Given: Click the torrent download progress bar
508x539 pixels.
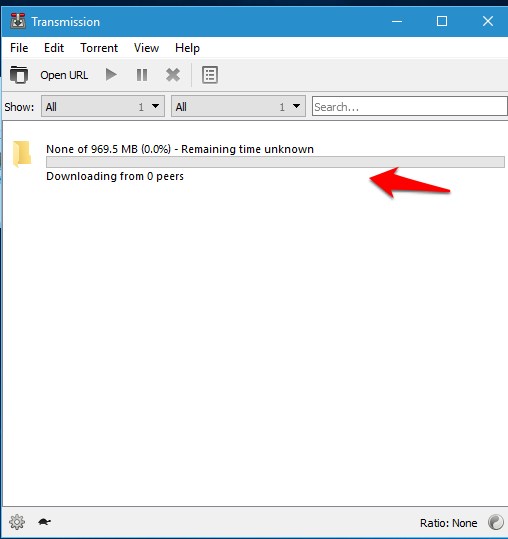Looking at the screenshot, I should pyautogui.click(x=275, y=162).
